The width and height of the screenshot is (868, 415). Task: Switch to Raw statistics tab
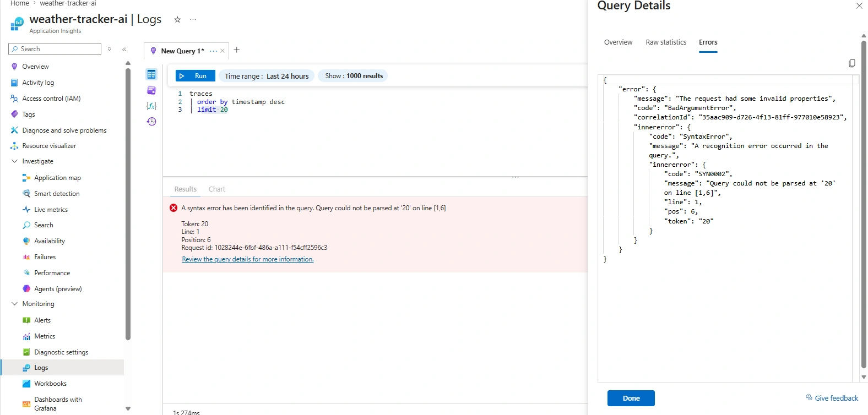point(666,42)
